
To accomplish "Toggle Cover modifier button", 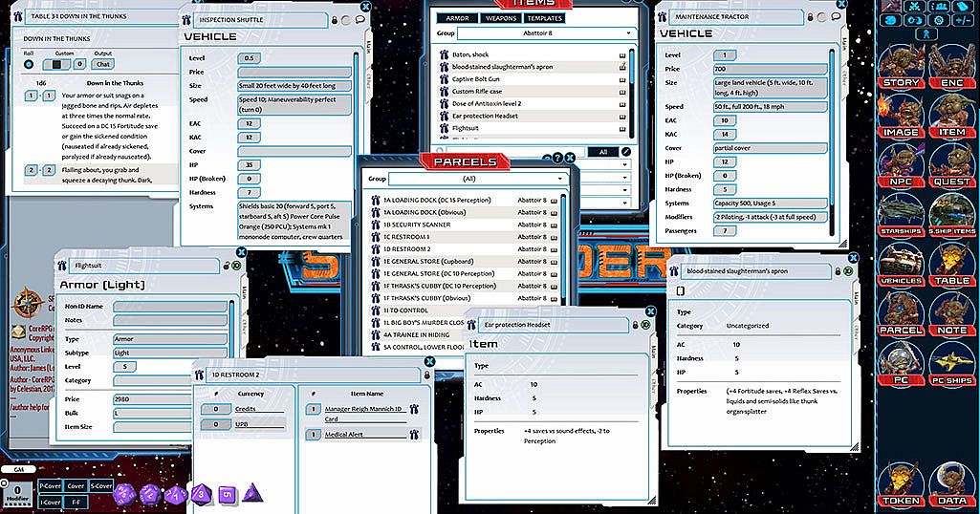I will tap(76, 486).
